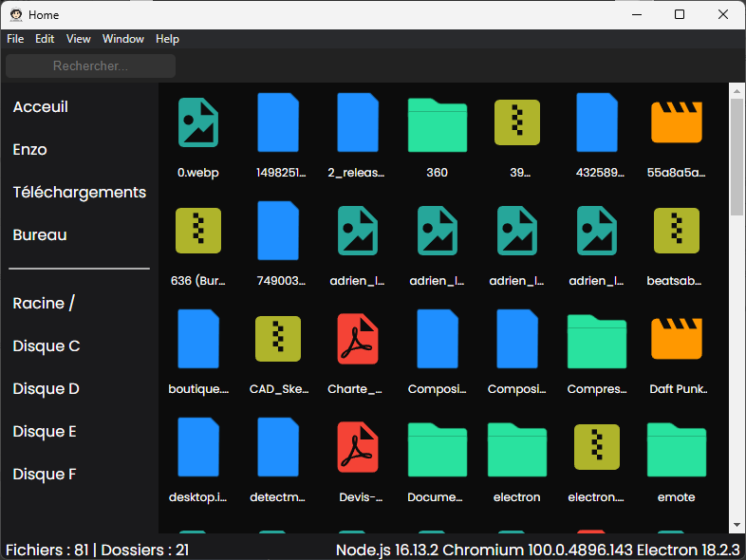The width and height of the screenshot is (746, 560).
Task: Click the app icon in the title bar
Action: [16, 15]
